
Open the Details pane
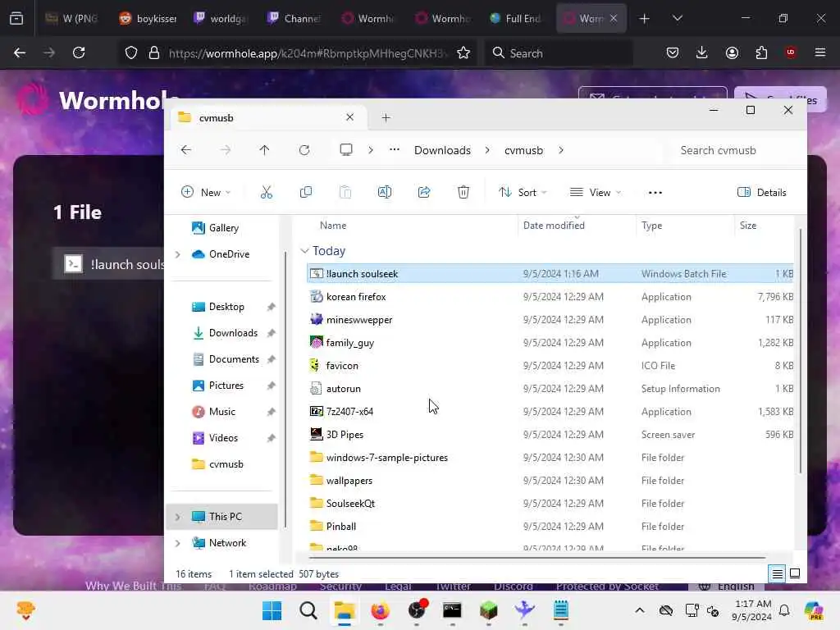coord(762,192)
